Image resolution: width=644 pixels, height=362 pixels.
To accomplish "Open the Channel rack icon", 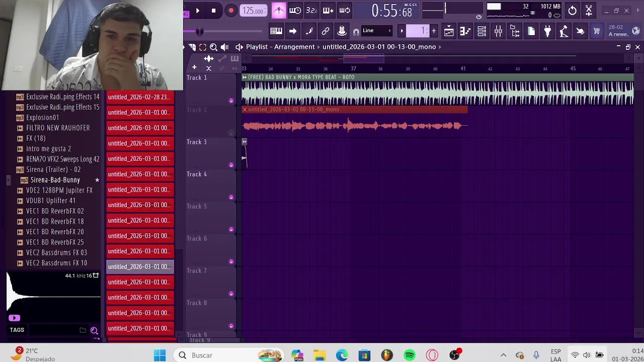I will coord(481,31).
